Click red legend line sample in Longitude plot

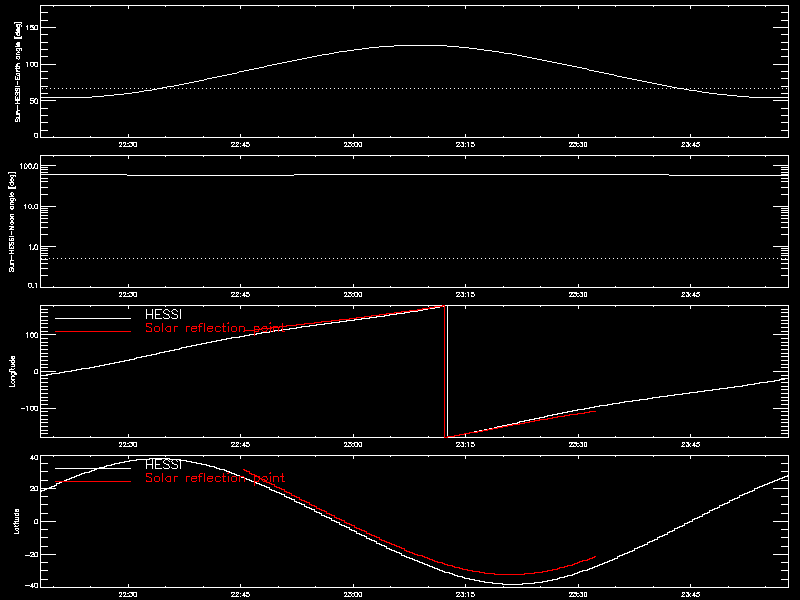point(93,332)
